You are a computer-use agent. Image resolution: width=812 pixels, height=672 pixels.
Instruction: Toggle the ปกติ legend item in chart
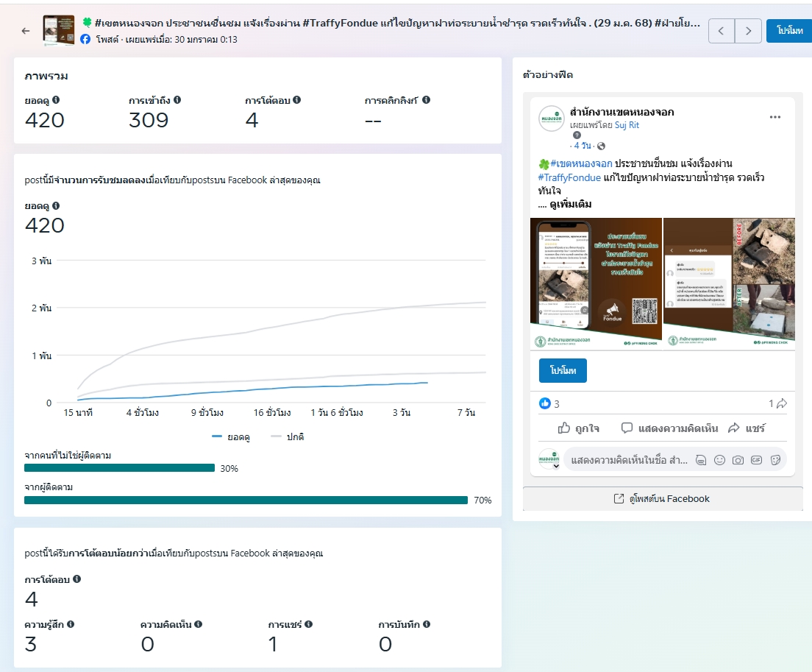(x=288, y=436)
